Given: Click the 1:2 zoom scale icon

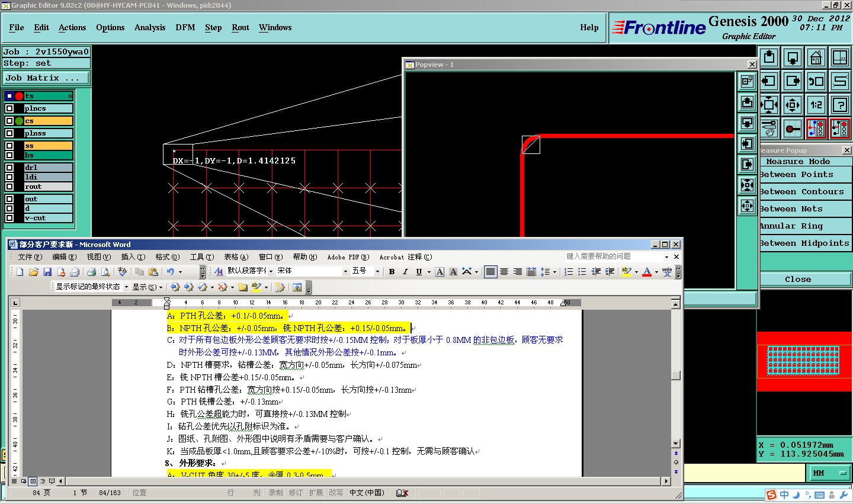Looking at the screenshot, I should [x=816, y=105].
